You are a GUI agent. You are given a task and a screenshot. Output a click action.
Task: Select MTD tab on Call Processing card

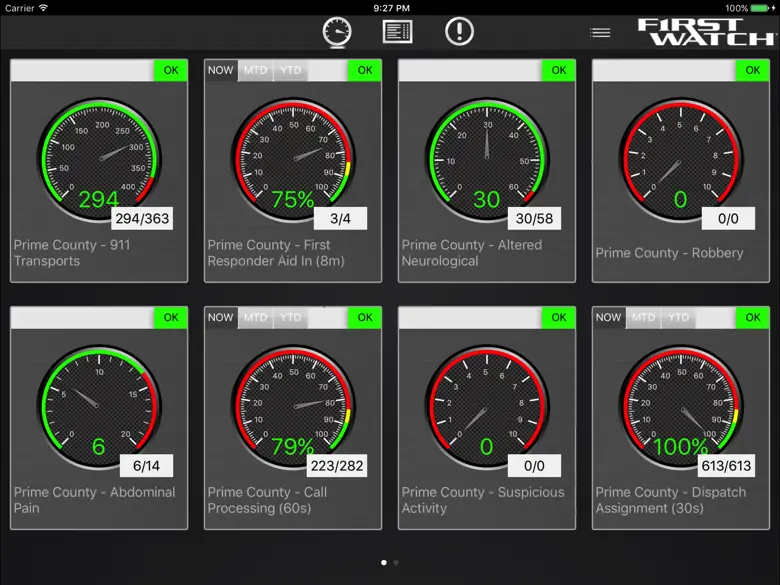tap(255, 317)
